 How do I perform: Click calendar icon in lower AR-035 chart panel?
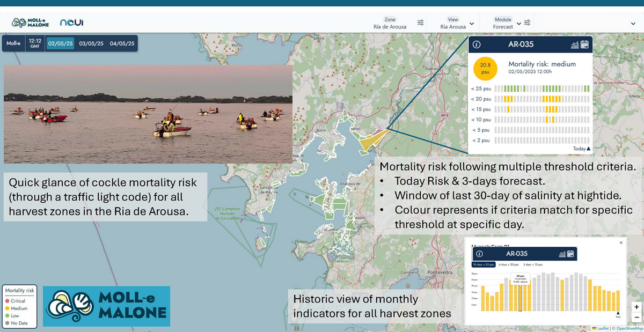tap(570, 254)
